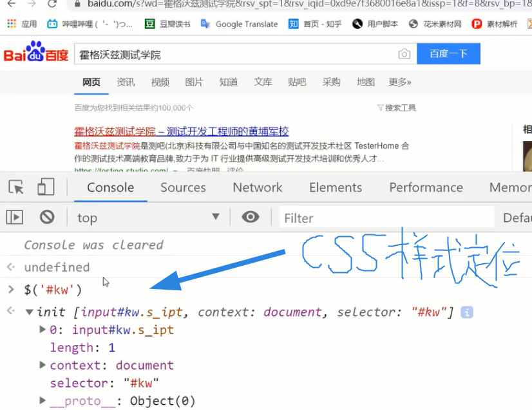Expand the 0: input#kw.s_ipt entry
Screen dimensions: 532x410
click(x=43, y=330)
